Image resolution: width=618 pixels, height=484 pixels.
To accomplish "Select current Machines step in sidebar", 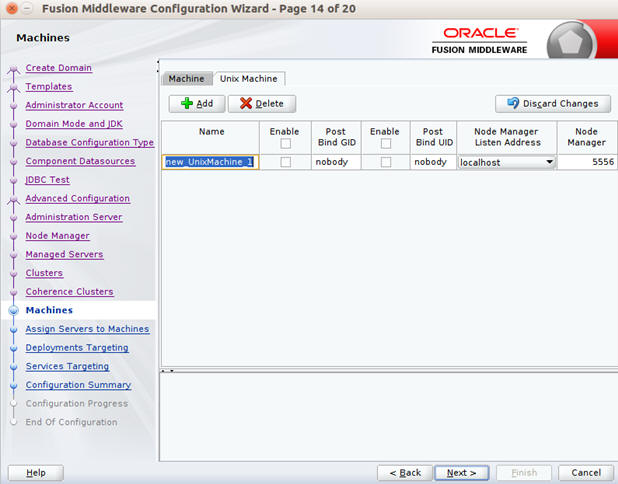I will 49,310.
